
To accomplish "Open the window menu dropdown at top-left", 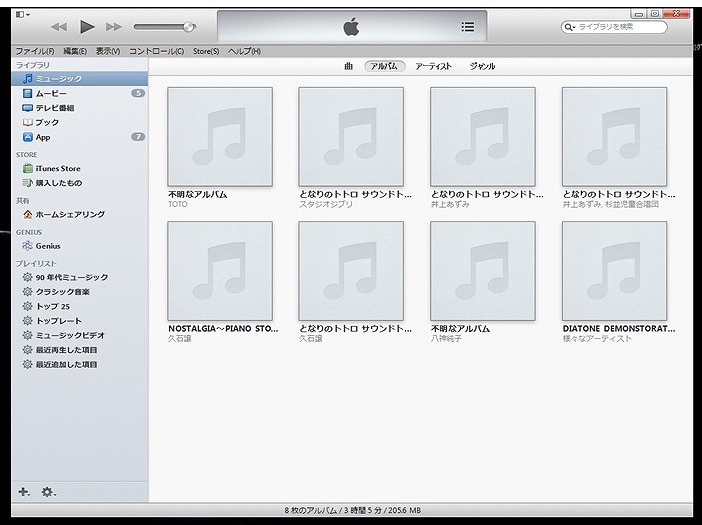I will tap(22, 15).
